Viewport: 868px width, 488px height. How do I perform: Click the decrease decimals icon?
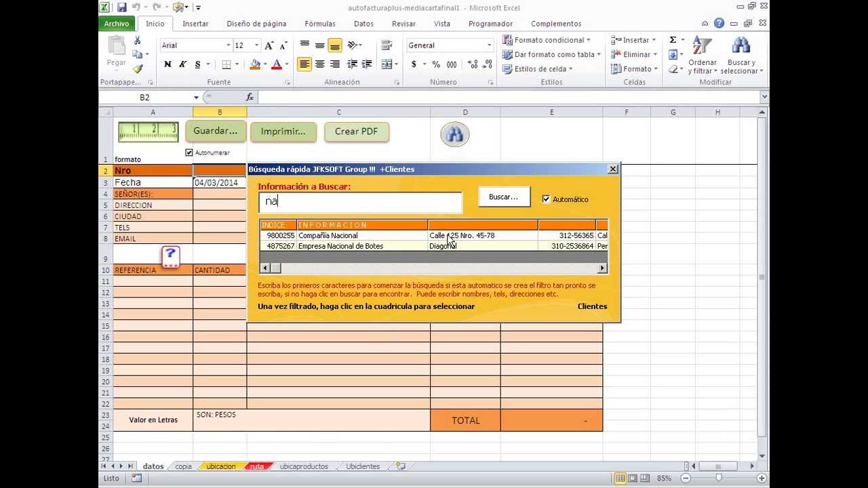click(x=486, y=64)
